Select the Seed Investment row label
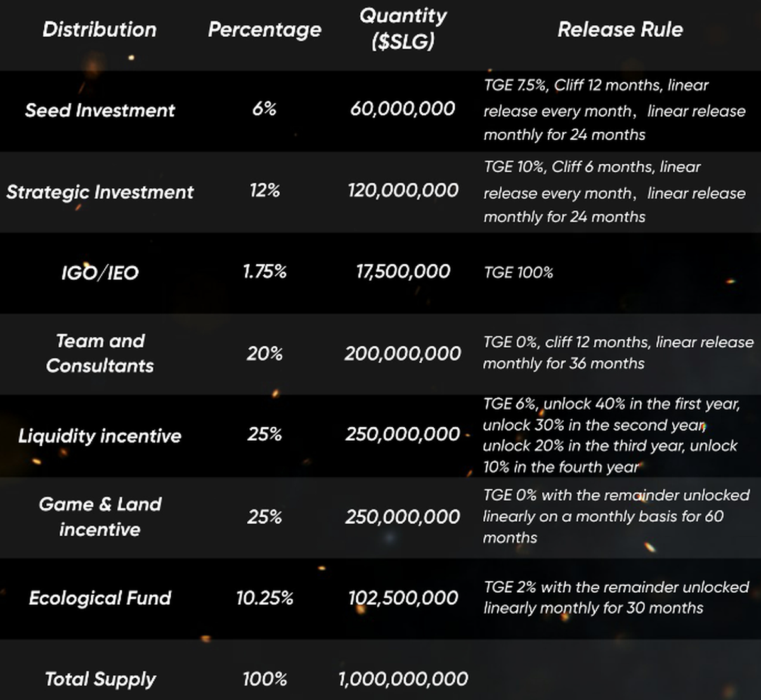Image resolution: width=761 pixels, height=700 pixels. click(x=100, y=110)
